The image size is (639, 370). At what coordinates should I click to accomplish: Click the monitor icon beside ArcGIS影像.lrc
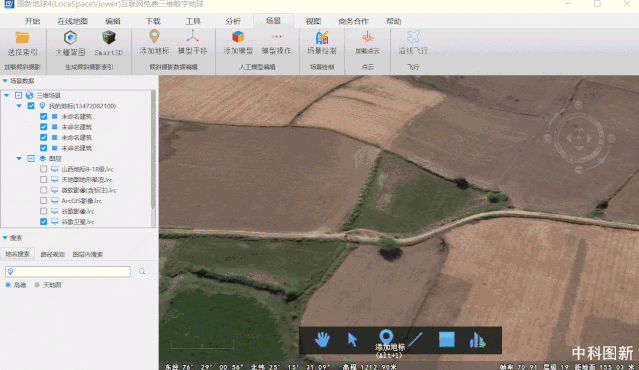tap(55, 200)
